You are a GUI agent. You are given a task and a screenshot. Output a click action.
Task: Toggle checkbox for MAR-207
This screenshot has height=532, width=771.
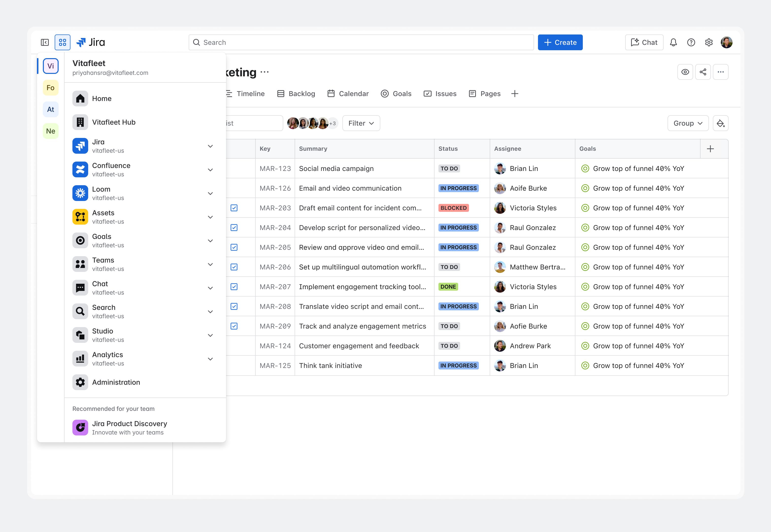pyautogui.click(x=234, y=287)
